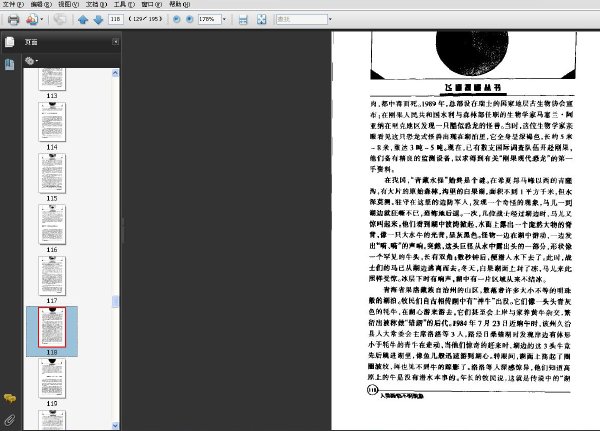The height and width of the screenshot is (431, 600).
Task: Open the 文件 (File) menu
Action: coord(13,4)
